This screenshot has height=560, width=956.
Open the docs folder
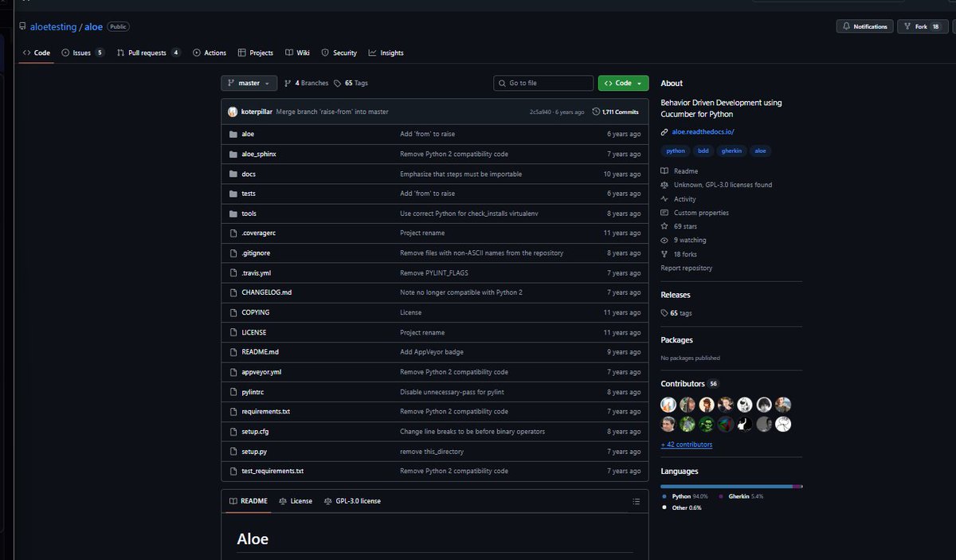click(249, 174)
